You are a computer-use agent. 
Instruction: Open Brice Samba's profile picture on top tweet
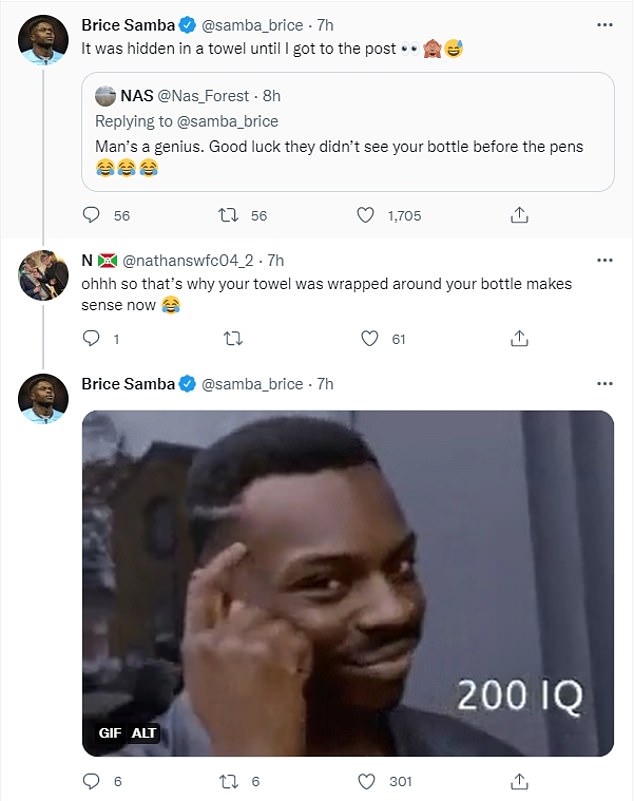(43, 40)
